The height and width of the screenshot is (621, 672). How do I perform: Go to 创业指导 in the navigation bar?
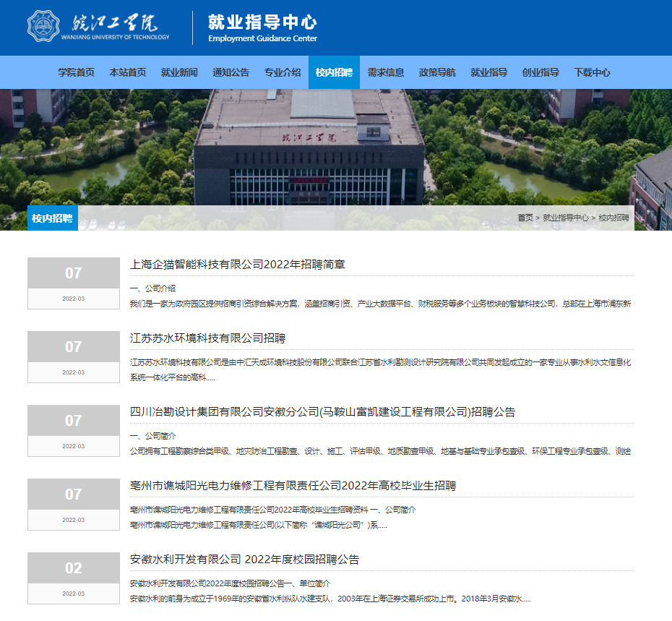coord(540,72)
